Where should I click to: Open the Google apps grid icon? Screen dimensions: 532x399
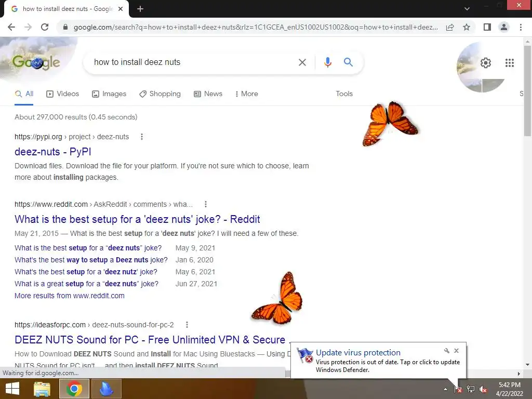point(510,63)
